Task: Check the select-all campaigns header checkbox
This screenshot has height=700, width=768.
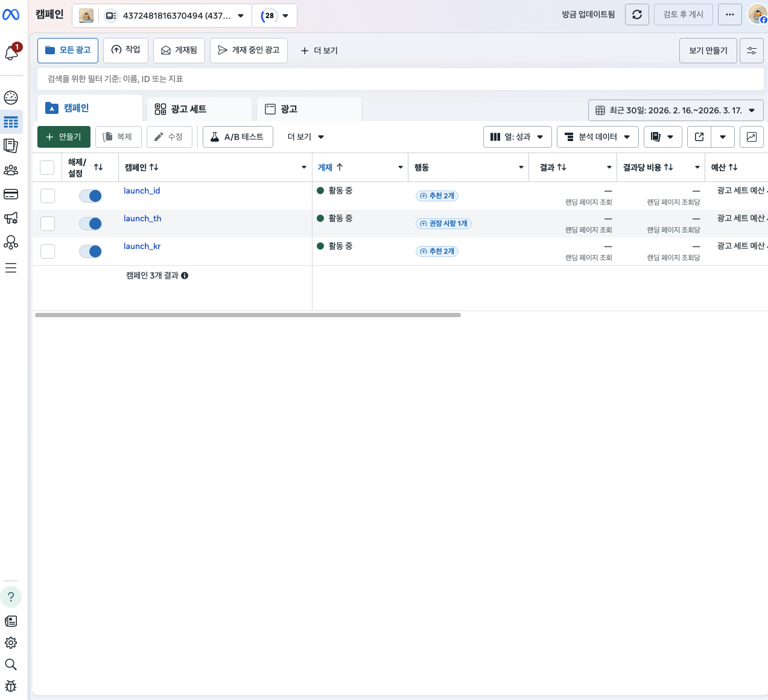Action: point(47,167)
